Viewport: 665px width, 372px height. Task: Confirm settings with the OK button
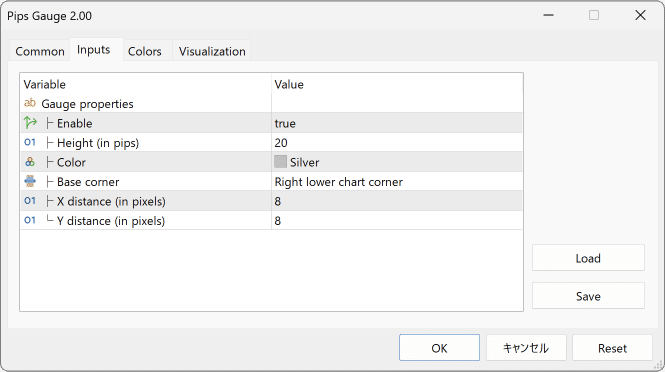pos(439,348)
